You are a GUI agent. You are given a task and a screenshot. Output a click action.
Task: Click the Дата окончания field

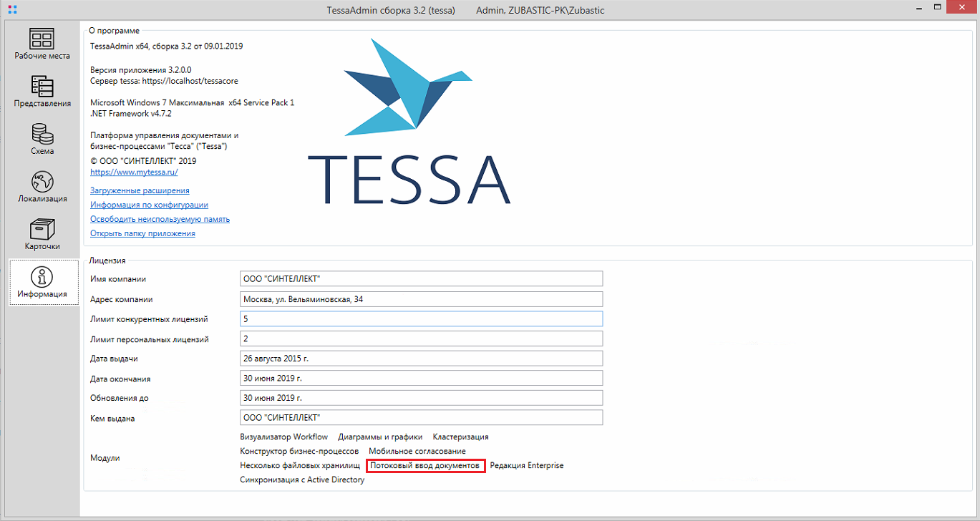pos(421,379)
